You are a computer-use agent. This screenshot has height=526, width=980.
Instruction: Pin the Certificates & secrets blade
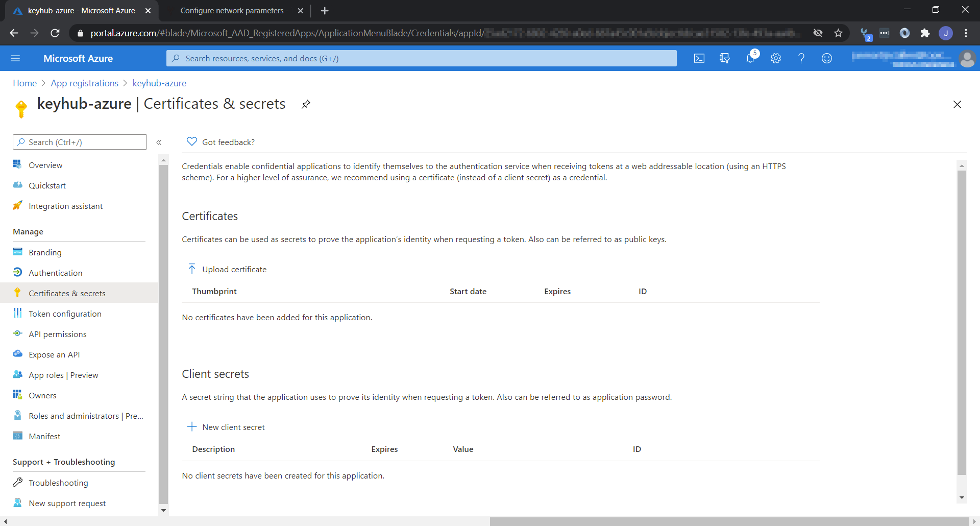(x=306, y=104)
